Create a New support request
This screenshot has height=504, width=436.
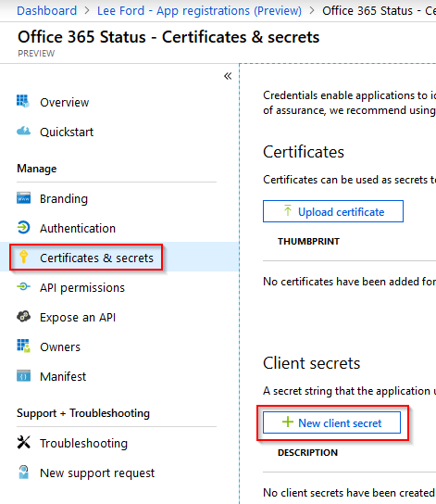(x=97, y=472)
